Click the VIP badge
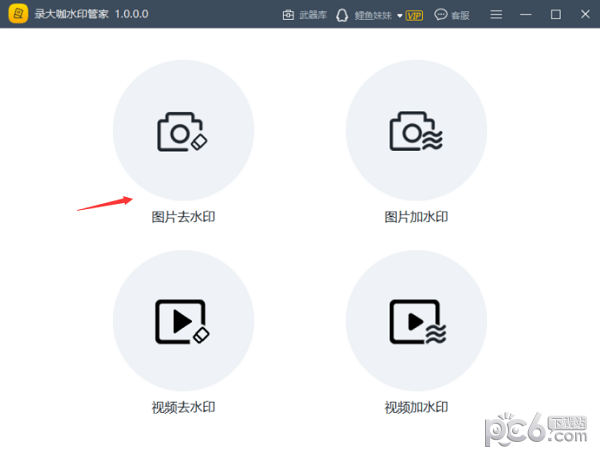 (x=414, y=15)
